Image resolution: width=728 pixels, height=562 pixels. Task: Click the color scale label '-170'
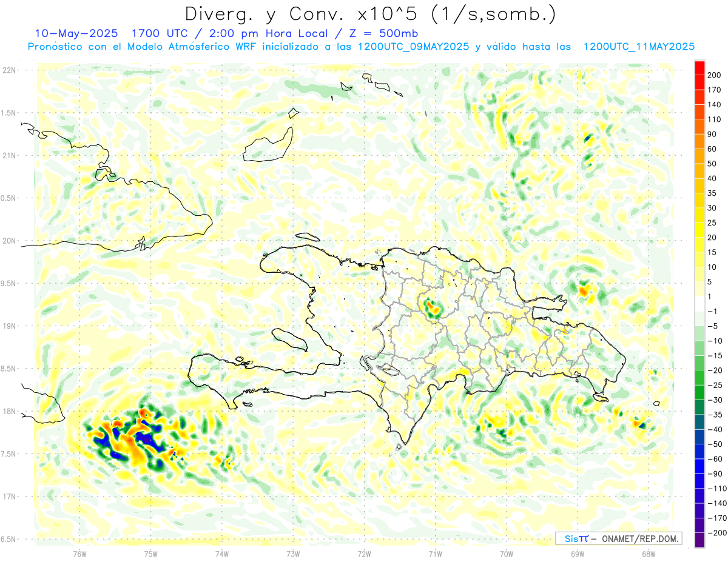pyautogui.click(x=718, y=518)
